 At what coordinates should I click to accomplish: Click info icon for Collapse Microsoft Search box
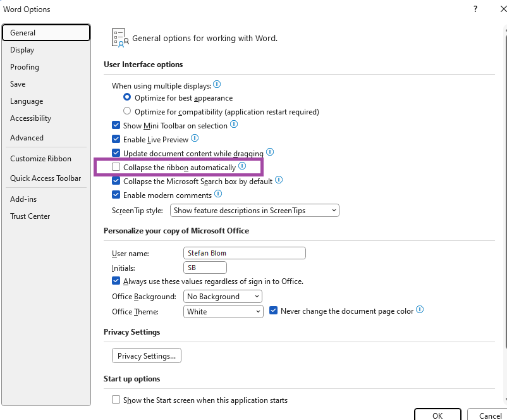click(279, 180)
